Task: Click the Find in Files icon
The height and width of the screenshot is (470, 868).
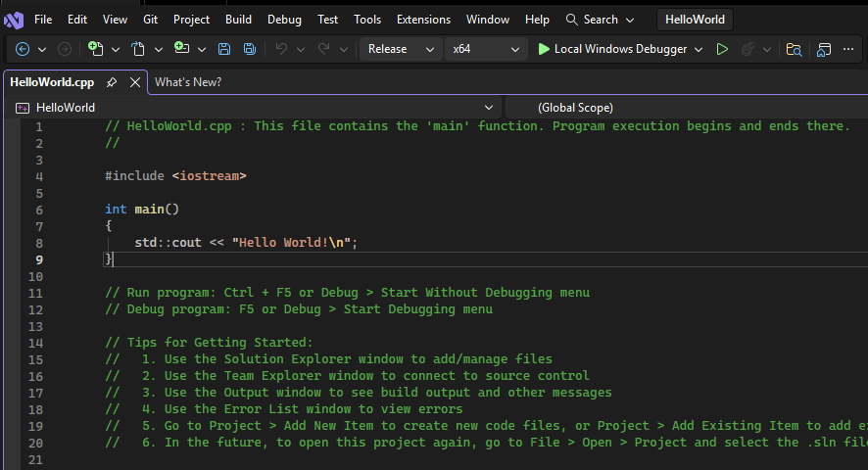Action: click(x=794, y=49)
